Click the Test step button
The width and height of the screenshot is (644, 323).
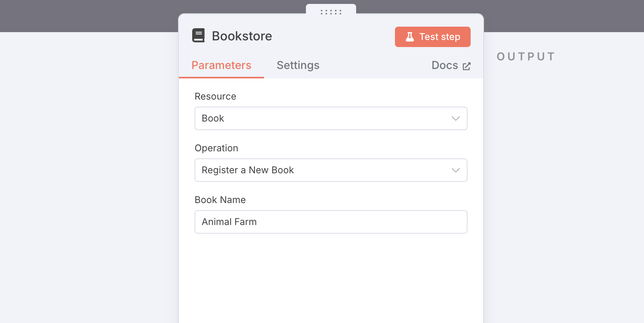click(x=433, y=37)
